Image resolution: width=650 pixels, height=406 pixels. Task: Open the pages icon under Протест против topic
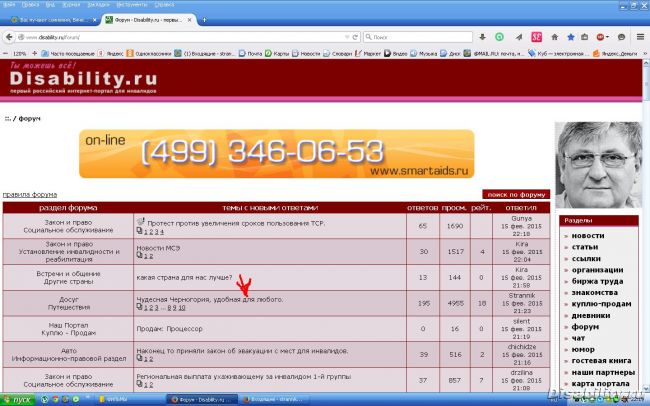139,231
